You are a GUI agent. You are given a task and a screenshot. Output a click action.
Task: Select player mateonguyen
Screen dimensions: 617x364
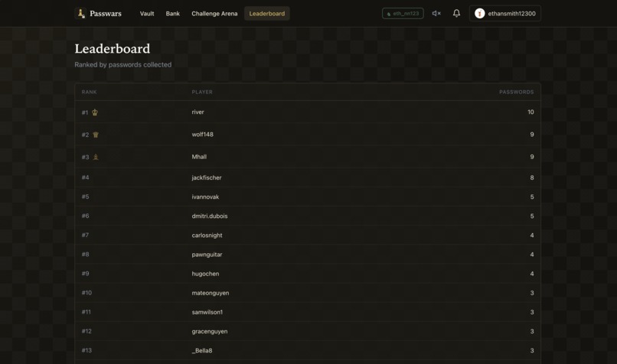point(211,293)
